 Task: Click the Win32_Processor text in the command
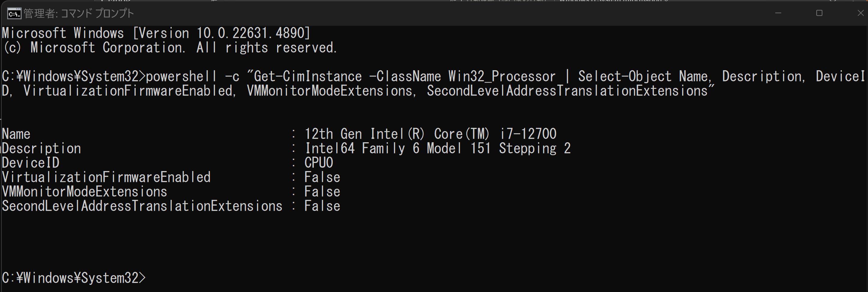click(502, 77)
